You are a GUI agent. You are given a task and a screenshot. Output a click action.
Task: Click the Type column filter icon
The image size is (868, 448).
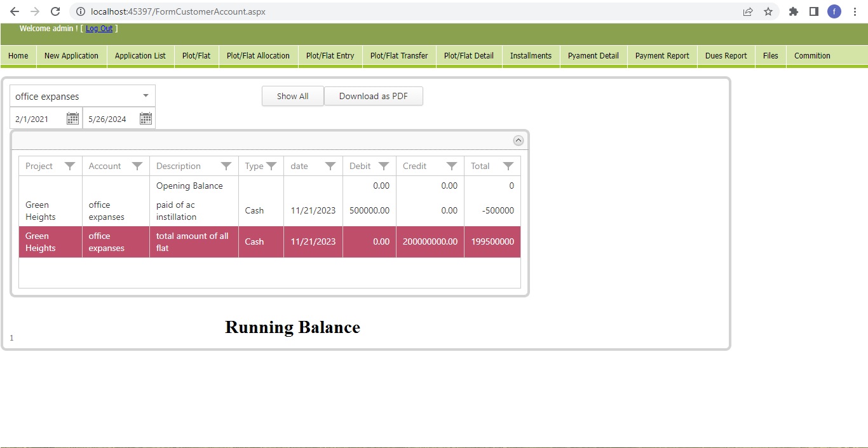271,166
